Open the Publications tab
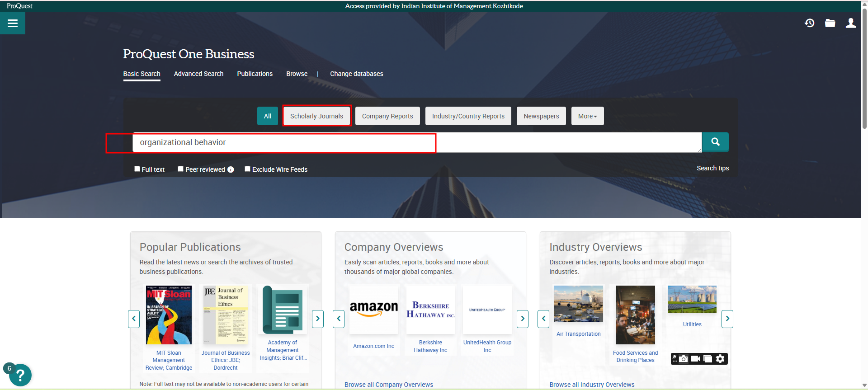Viewport: 868px width, 390px height. (255, 74)
